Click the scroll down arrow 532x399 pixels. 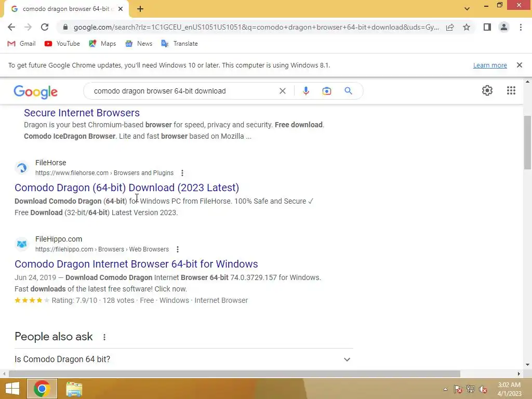pos(527,365)
